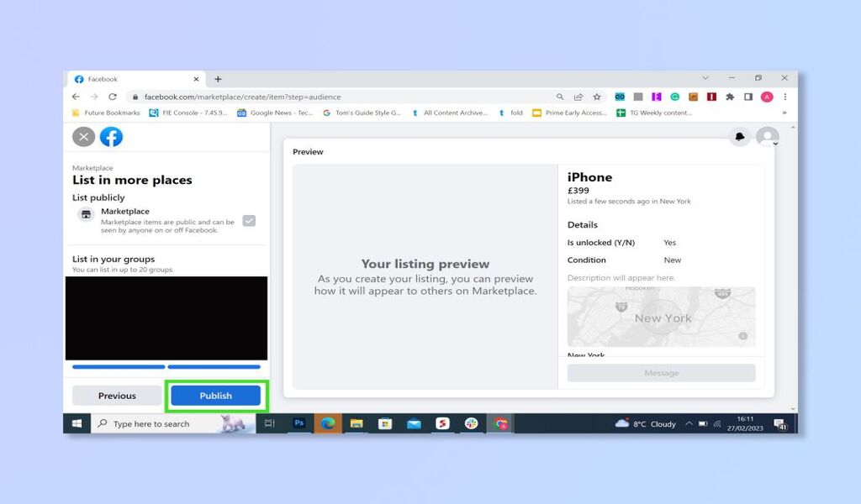The image size is (861, 504).
Task: Open the purple extension icon
Action: (656, 97)
